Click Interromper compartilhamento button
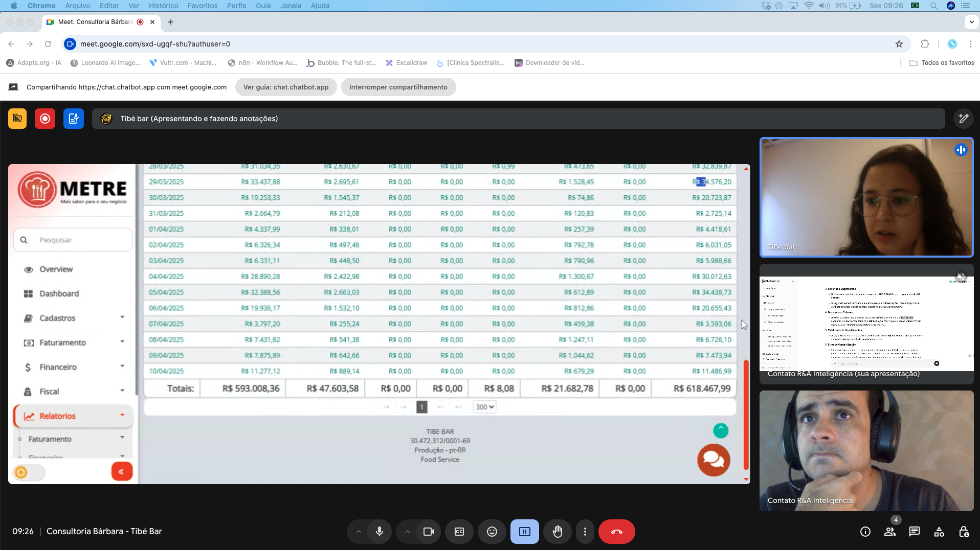Viewport: 980px width, 550px height. [x=398, y=87]
